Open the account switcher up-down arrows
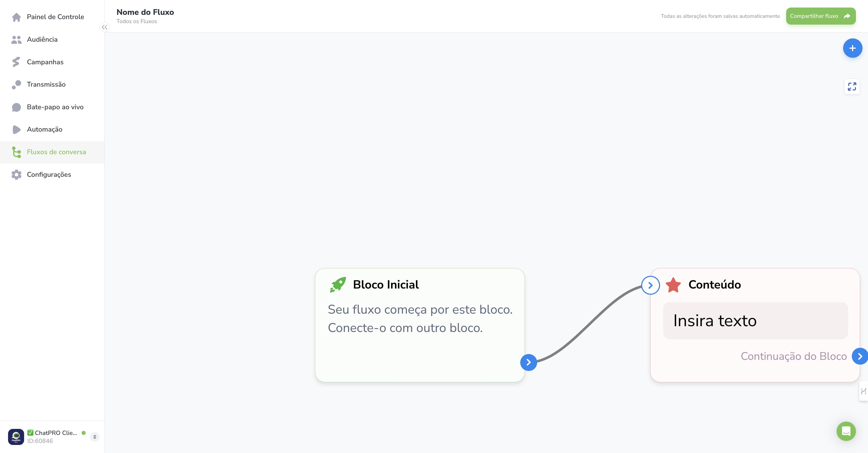 click(95, 437)
